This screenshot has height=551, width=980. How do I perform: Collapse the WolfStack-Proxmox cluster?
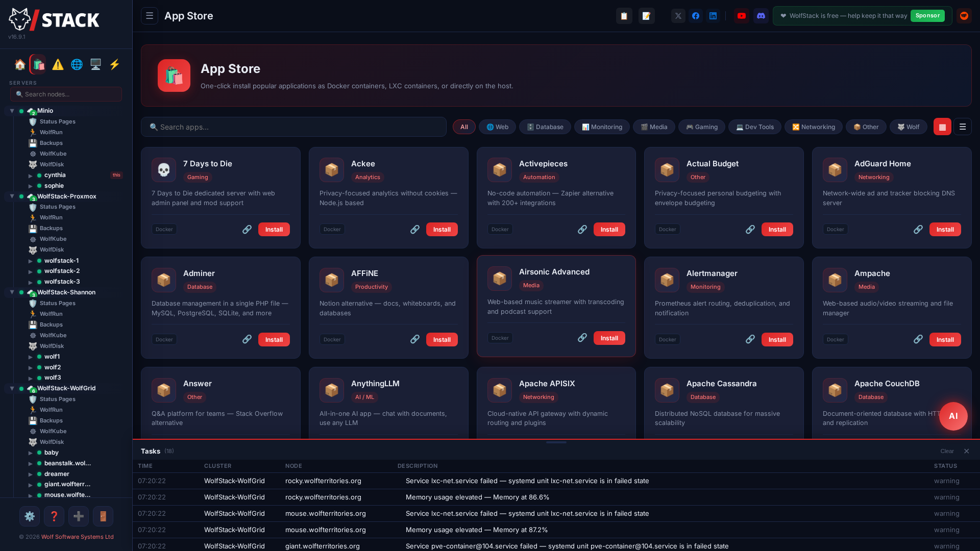(x=12, y=196)
